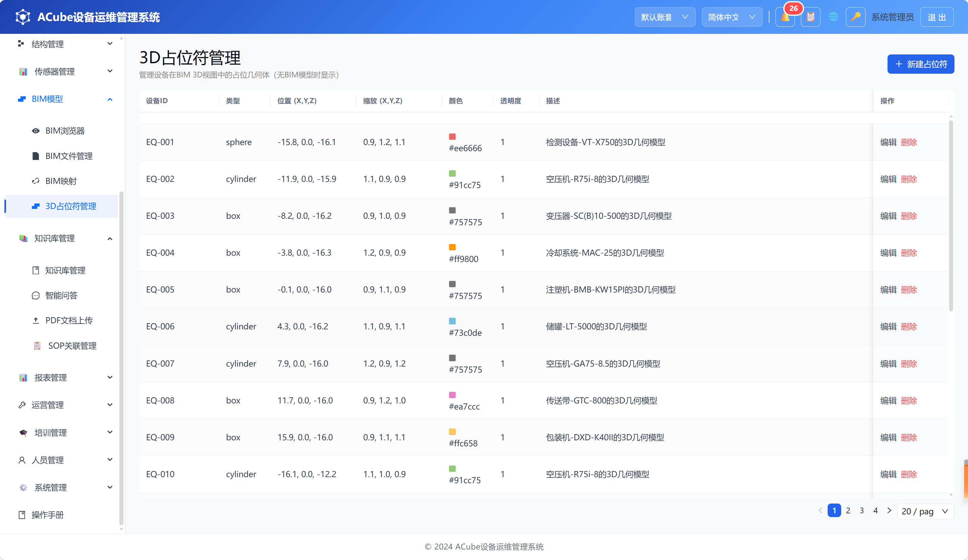Click the 操作手册 book icon
This screenshot has width=968, height=560.
click(x=22, y=515)
